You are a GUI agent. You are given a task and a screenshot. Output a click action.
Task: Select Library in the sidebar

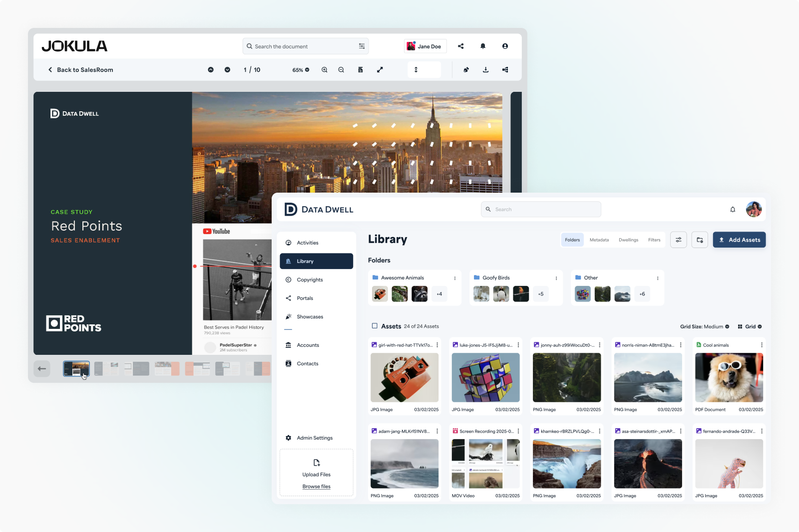click(x=317, y=262)
